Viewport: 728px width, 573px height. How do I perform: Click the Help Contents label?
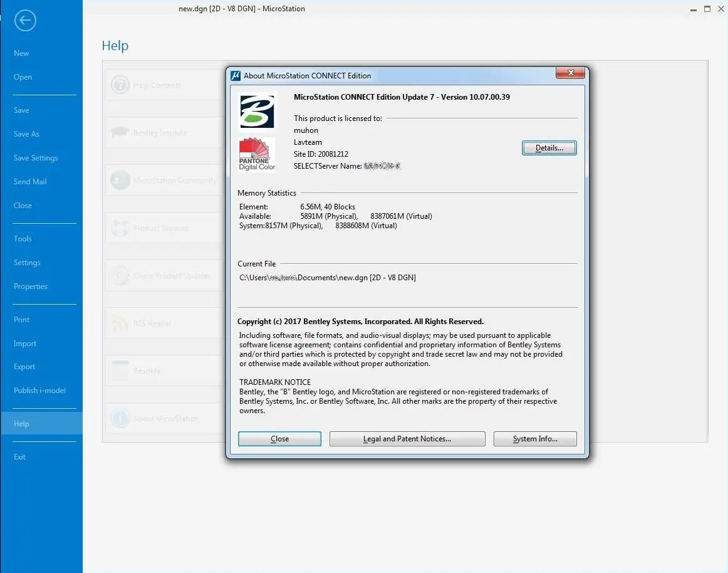tap(157, 85)
